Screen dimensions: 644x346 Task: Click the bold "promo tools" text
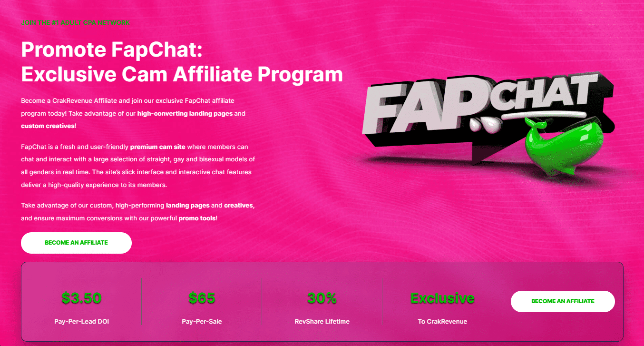pos(197,218)
